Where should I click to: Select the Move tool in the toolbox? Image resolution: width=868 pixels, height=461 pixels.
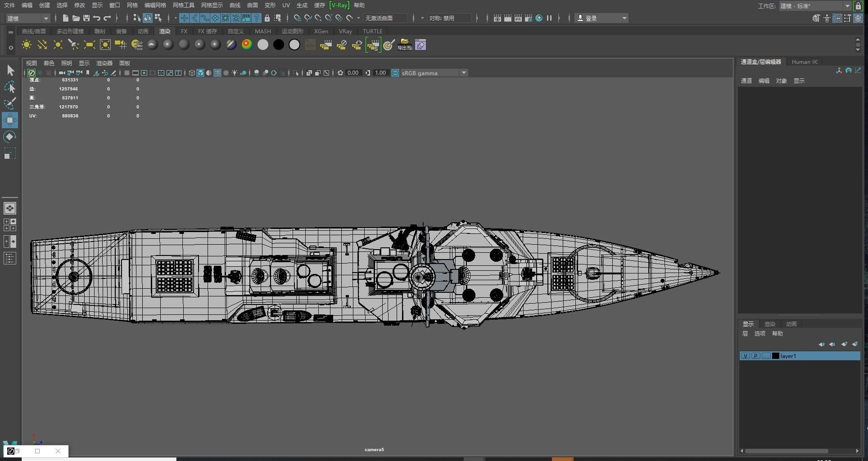pos(10,120)
